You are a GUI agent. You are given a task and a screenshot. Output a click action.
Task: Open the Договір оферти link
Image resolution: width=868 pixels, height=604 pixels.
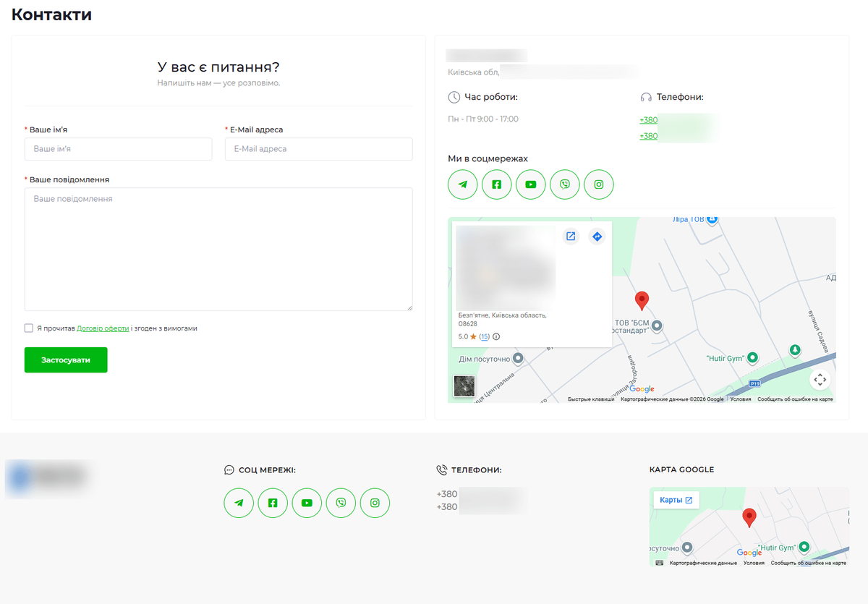[x=103, y=328]
